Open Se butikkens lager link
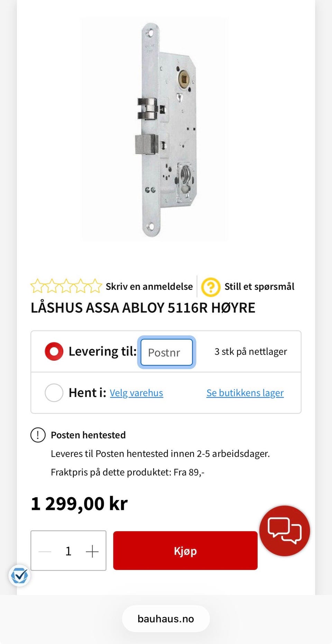The height and width of the screenshot is (644, 332). 245,393
